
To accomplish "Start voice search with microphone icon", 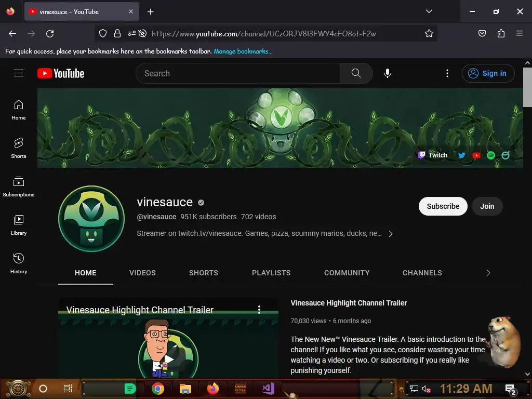I will (x=388, y=73).
